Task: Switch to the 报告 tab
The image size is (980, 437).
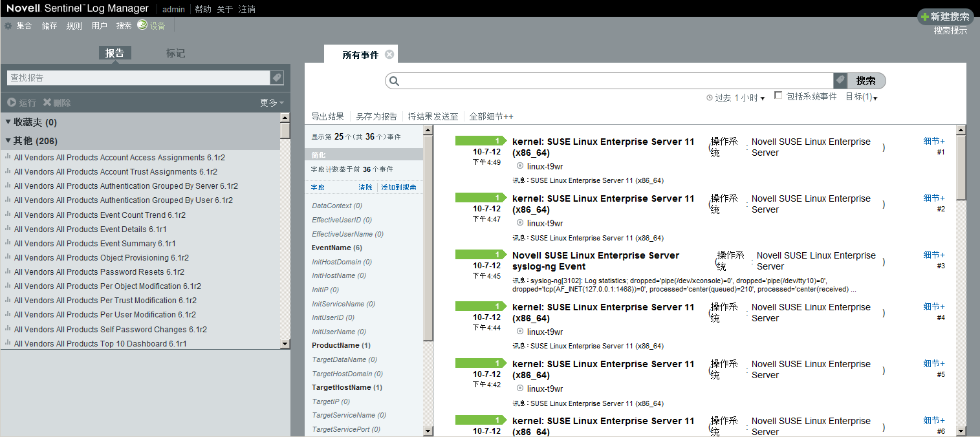Action: point(115,53)
